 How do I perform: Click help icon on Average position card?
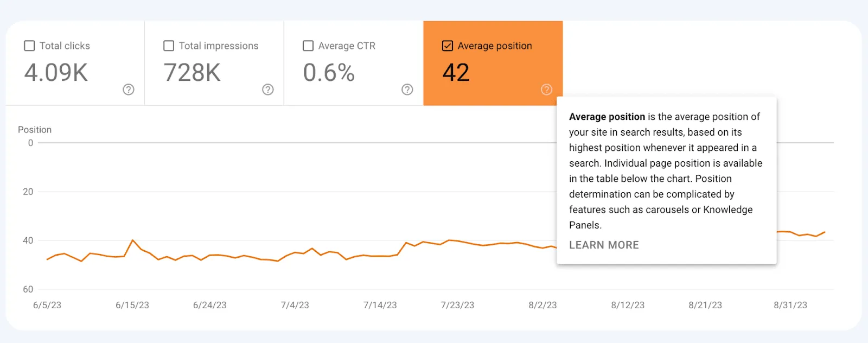547,90
